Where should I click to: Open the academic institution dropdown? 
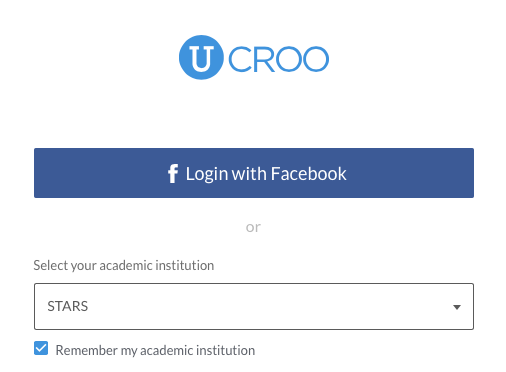254,306
